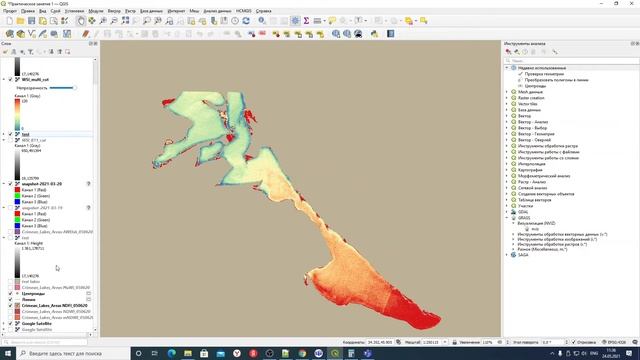Toggle the Центроиды layer checkbox

[11, 293]
